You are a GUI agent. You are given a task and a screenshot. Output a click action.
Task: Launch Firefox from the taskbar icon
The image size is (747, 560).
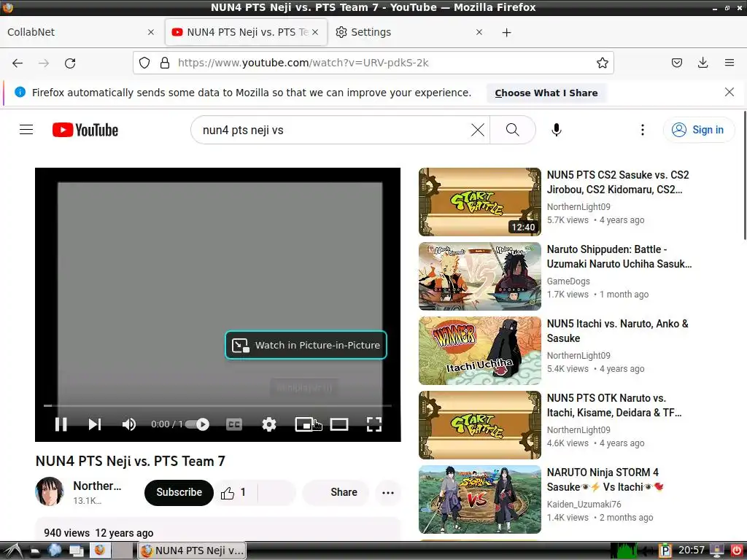[99, 551]
